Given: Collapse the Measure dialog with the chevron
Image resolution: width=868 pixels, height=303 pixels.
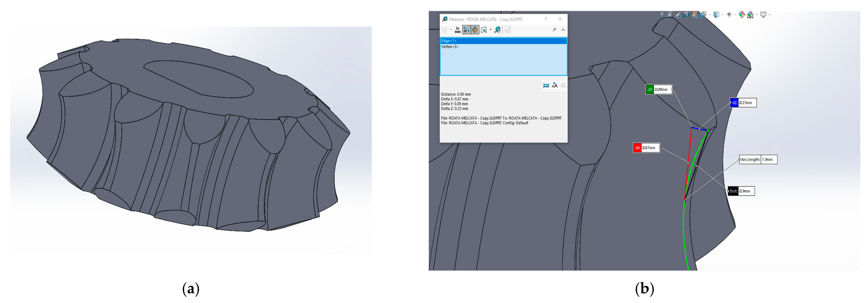Looking at the screenshot, I should [563, 30].
